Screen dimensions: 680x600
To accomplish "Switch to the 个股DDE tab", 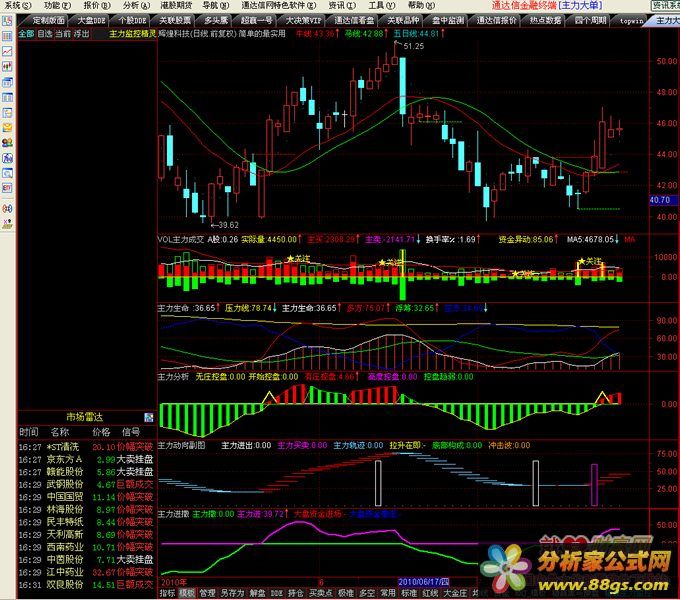I will [132, 20].
